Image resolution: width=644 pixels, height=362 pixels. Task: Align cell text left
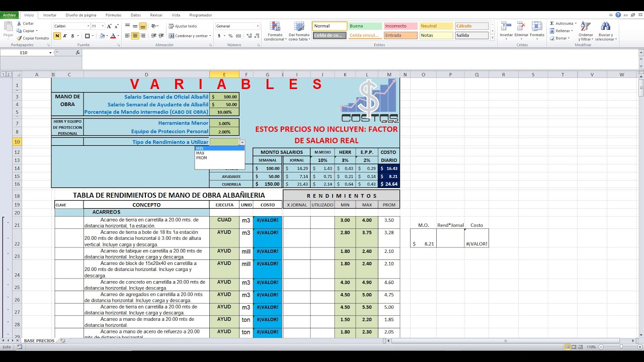point(127,36)
